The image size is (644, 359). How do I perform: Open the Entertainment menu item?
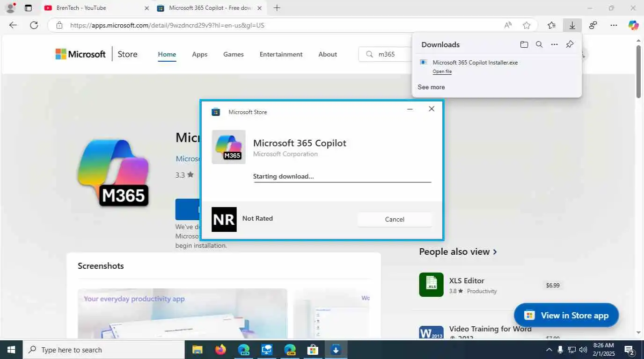(281, 54)
